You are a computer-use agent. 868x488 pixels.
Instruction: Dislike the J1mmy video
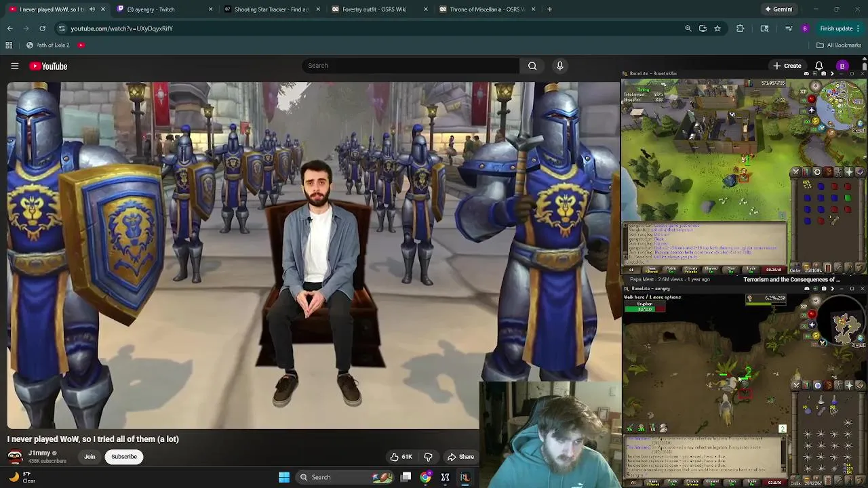pos(428,456)
